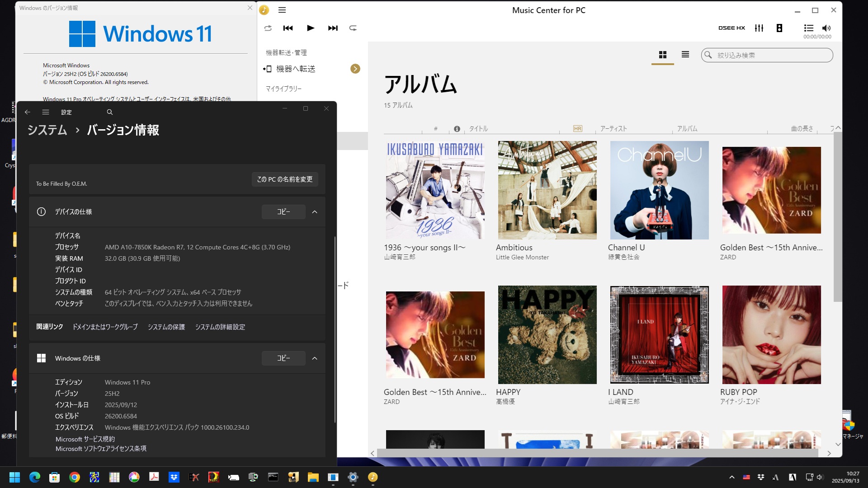The height and width of the screenshot is (488, 868).
Task: Collapse the デバイスの仕様 section
Action: [315, 211]
